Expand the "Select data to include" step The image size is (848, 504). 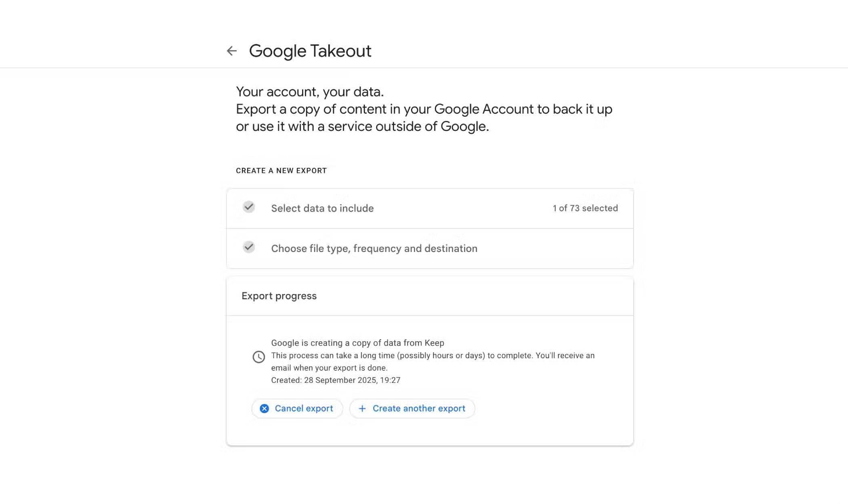[x=322, y=208]
